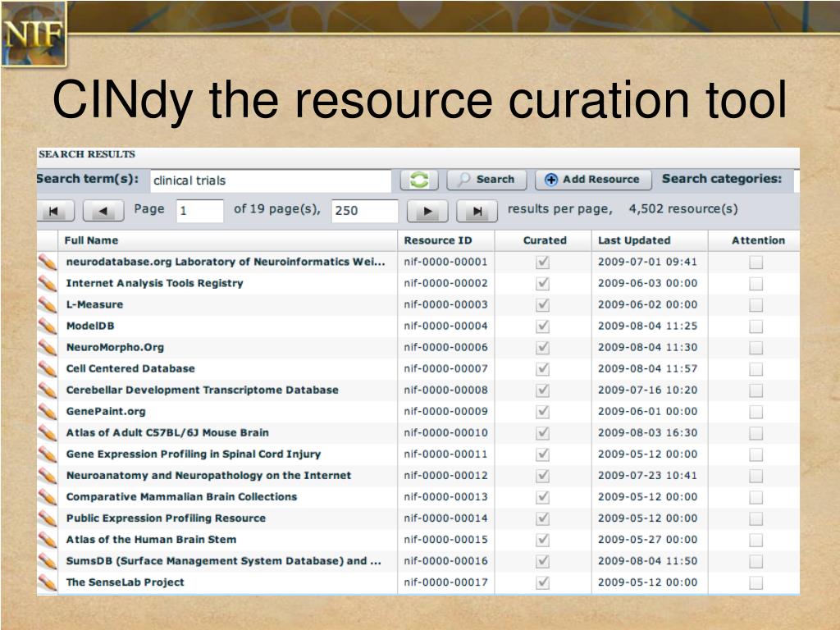This screenshot has width=840, height=630.
Task: Edit Cell Centered Database using pencil
Action: 47,368
